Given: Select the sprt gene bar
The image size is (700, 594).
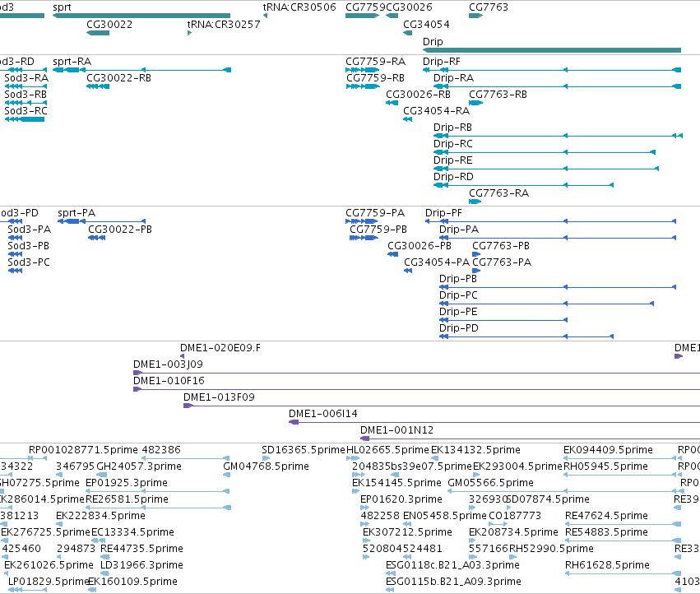Looking at the screenshot, I should pyautogui.click(x=141, y=16).
